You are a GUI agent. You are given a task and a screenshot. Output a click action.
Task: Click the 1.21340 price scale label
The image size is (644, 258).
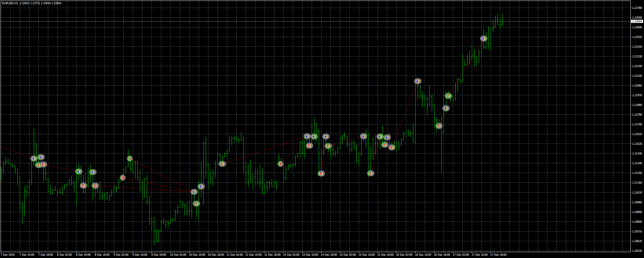pos(637,163)
